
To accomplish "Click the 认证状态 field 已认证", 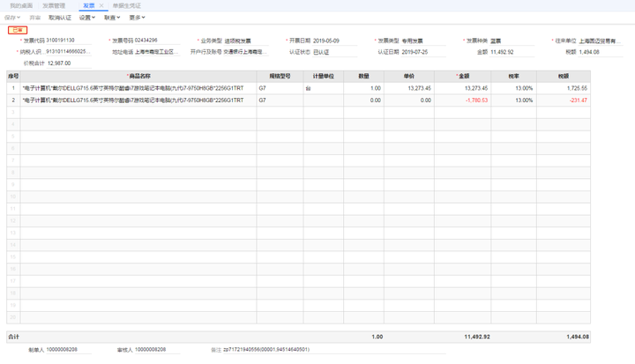I will [334, 52].
